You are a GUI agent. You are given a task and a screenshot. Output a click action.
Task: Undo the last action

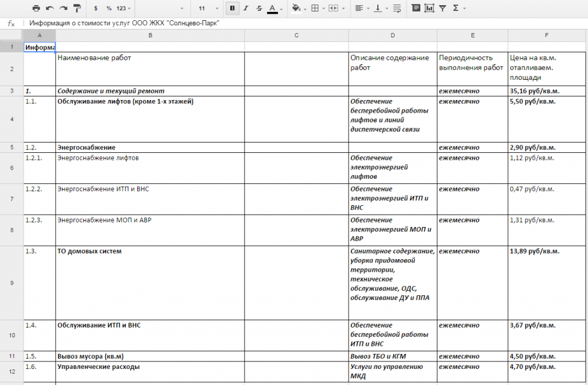[49, 8]
